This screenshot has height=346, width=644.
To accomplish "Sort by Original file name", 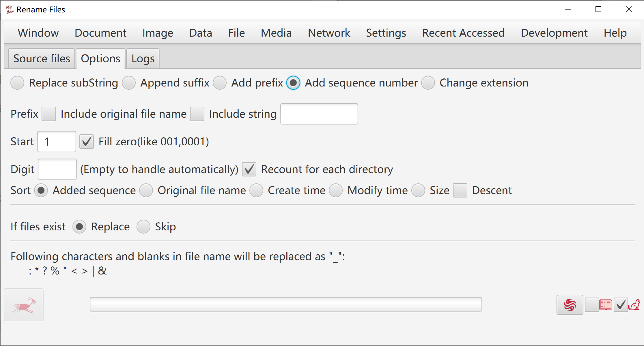I will pos(146,191).
